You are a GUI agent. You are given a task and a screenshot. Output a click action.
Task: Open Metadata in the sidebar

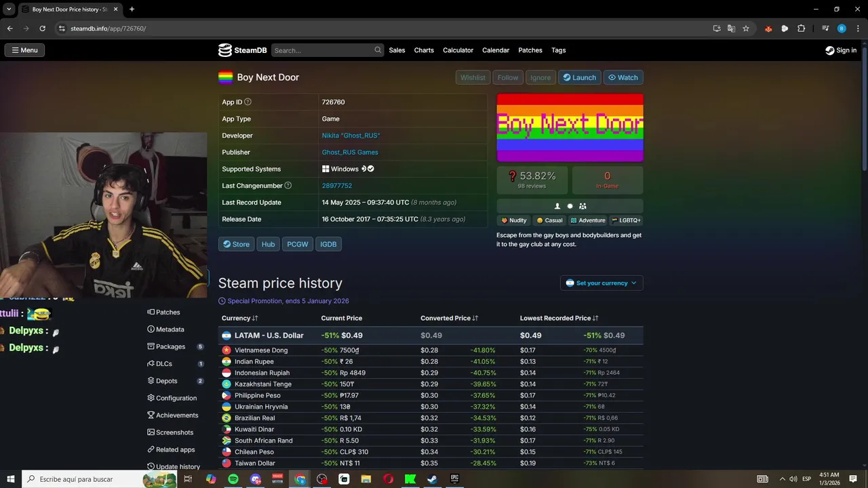165,329
